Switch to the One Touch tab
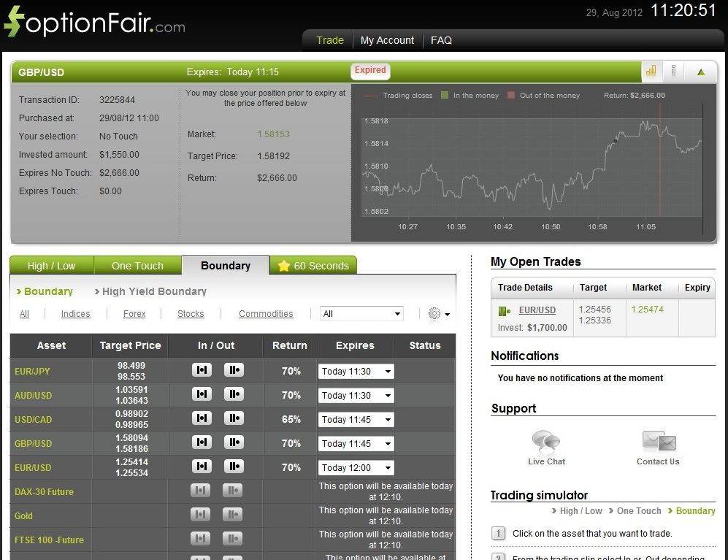728x560 pixels. point(137,266)
